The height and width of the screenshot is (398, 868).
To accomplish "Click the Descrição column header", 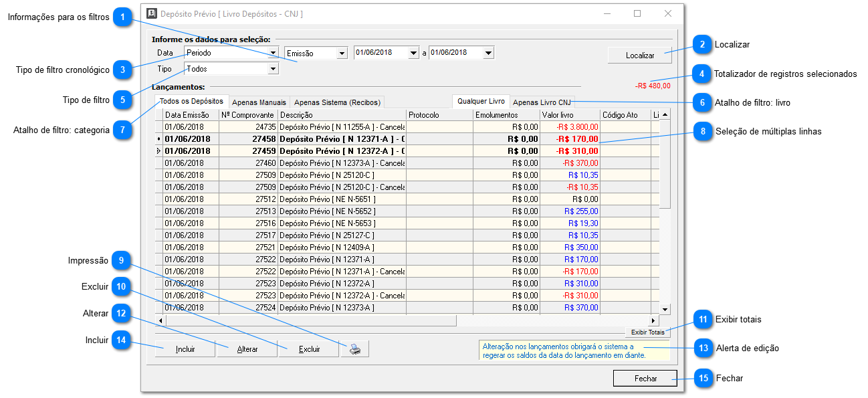I will pos(342,115).
